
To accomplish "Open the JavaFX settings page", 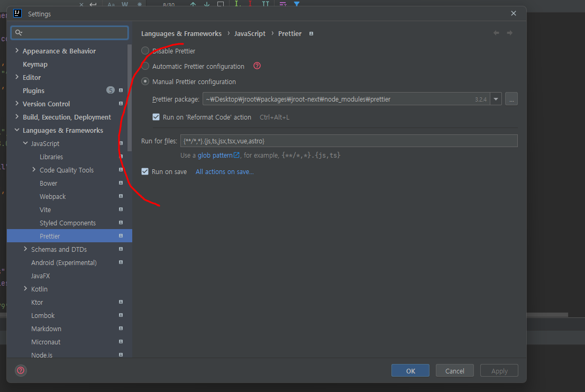I will click(40, 276).
